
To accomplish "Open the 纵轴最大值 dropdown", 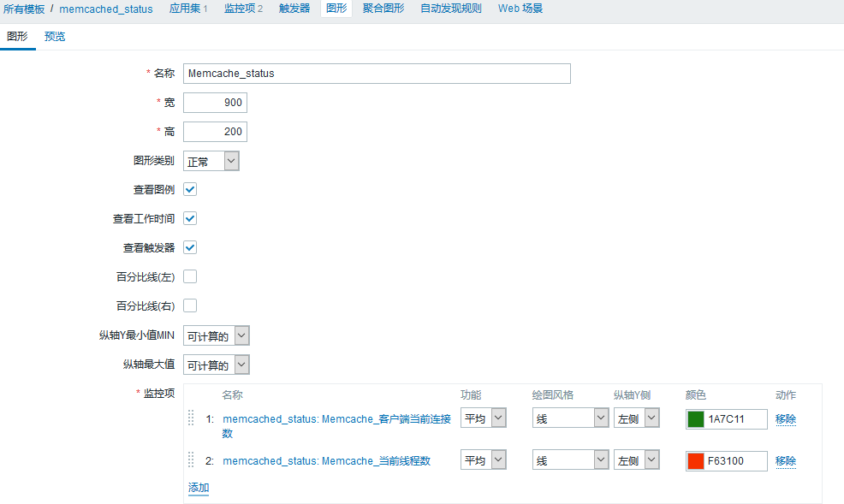I will click(x=217, y=365).
